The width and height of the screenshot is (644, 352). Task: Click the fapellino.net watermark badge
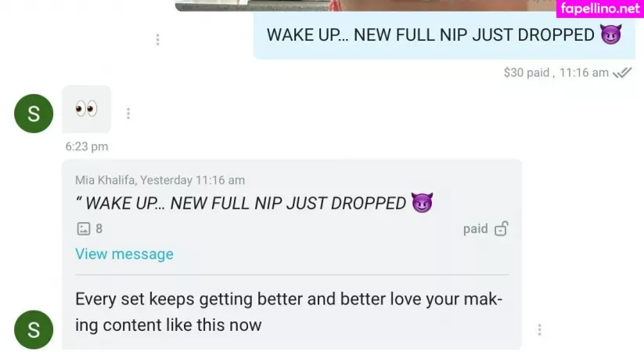click(x=600, y=9)
